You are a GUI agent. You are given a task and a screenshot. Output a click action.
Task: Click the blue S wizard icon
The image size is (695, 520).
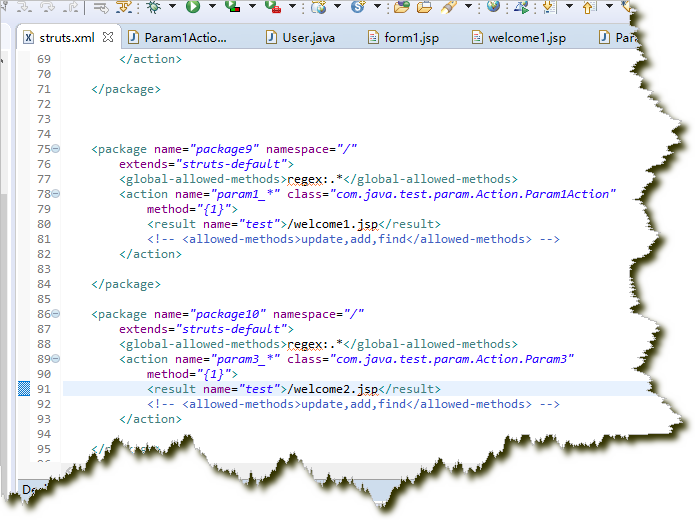click(x=358, y=7)
